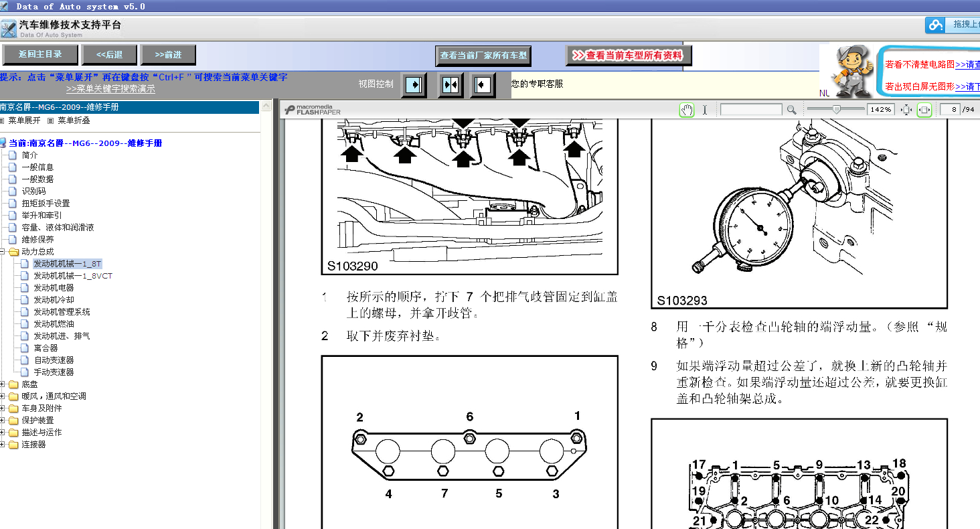Select the text selection I-beam tool

tap(705, 110)
